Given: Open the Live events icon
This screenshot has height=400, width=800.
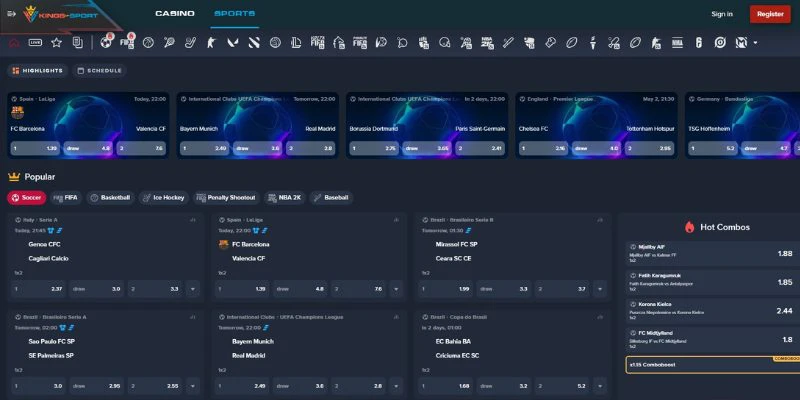Looking at the screenshot, I should (35, 42).
